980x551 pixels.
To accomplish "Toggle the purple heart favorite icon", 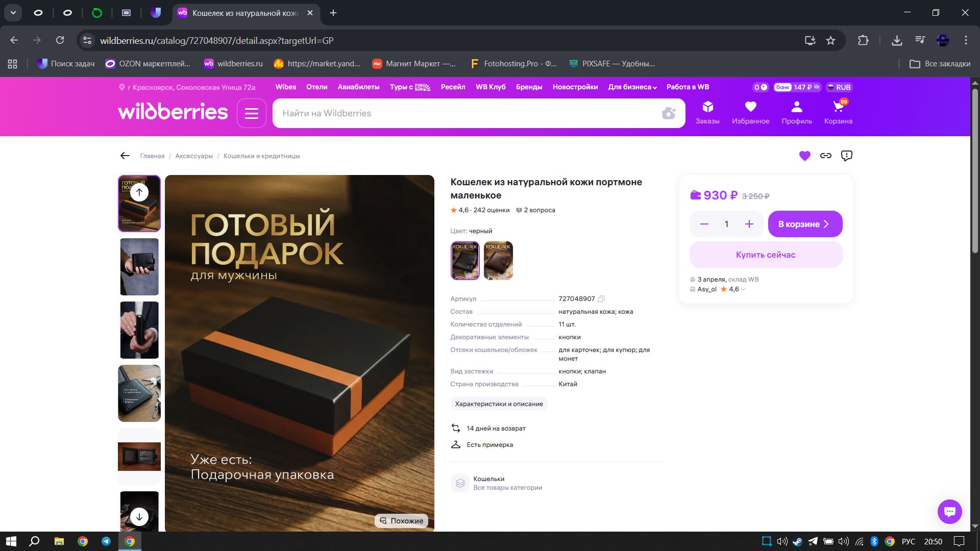I will coord(804,156).
